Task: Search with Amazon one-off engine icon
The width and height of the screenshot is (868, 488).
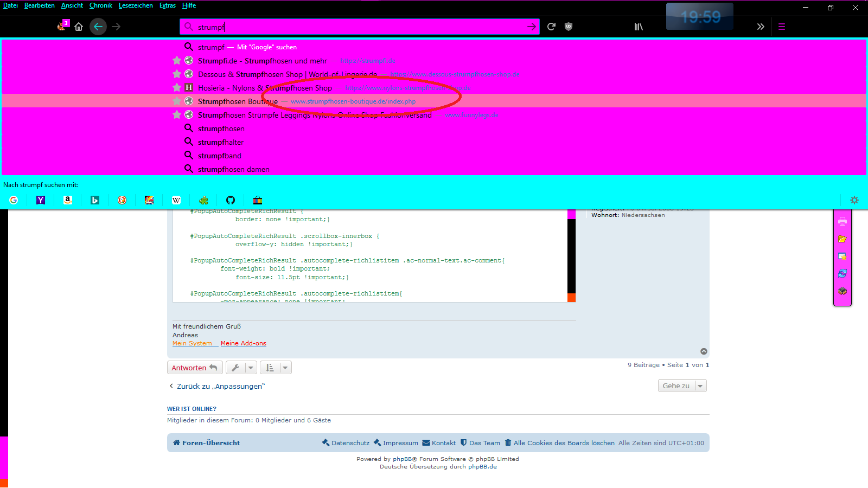Action: tap(68, 200)
